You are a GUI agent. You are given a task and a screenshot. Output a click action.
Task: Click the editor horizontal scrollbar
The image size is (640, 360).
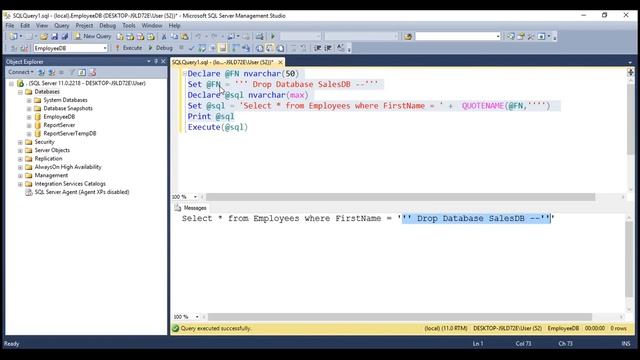[x=400, y=197]
